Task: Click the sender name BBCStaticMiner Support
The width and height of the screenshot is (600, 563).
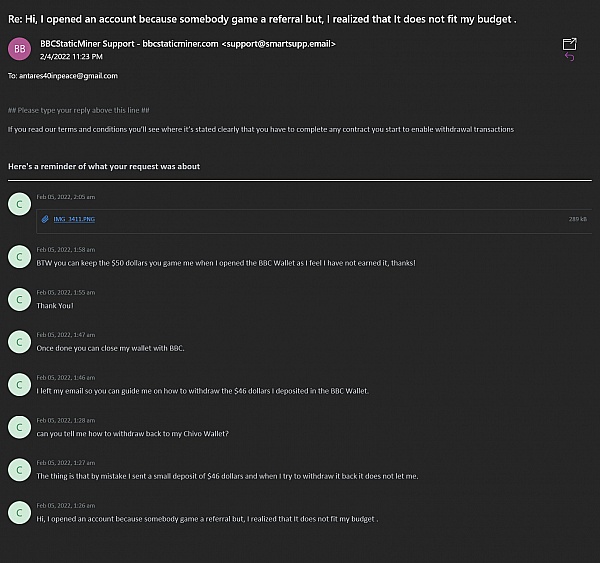Action: pyautogui.click(x=87, y=44)
